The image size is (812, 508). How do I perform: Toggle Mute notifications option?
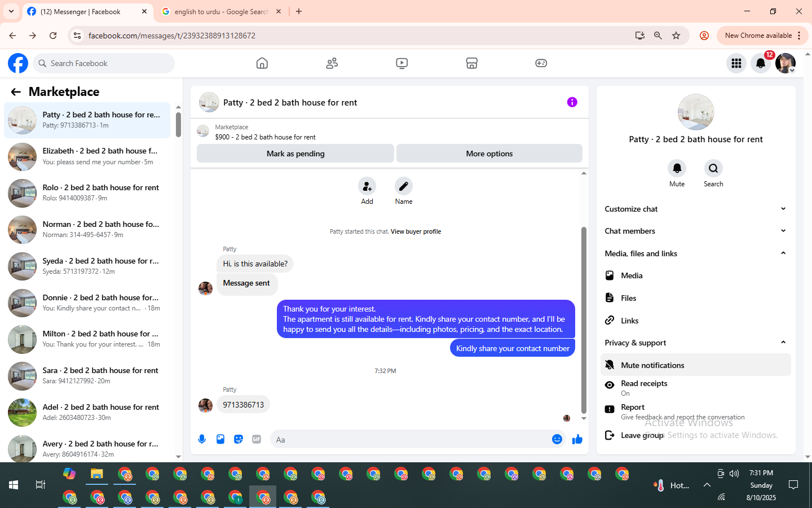click(x=695, y=365)
